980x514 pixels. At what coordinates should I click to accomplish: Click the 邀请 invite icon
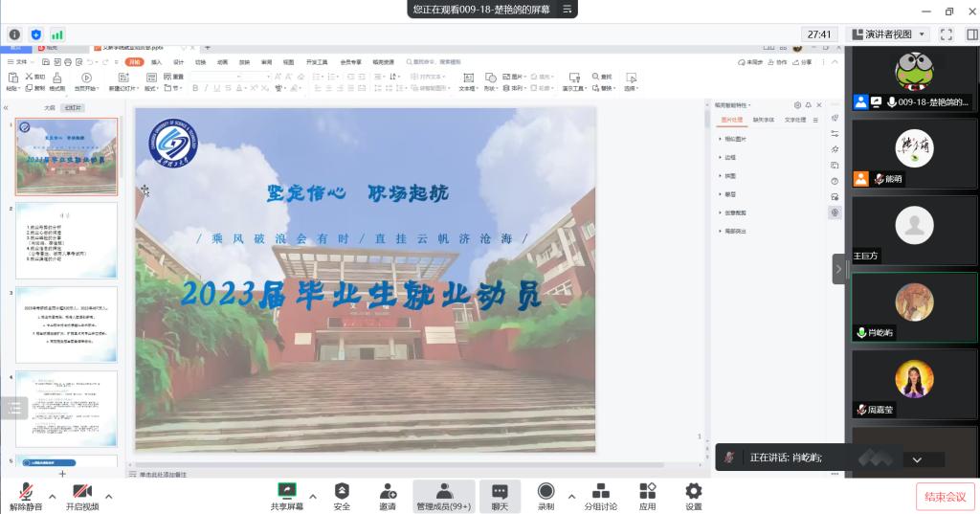point(388,496)
